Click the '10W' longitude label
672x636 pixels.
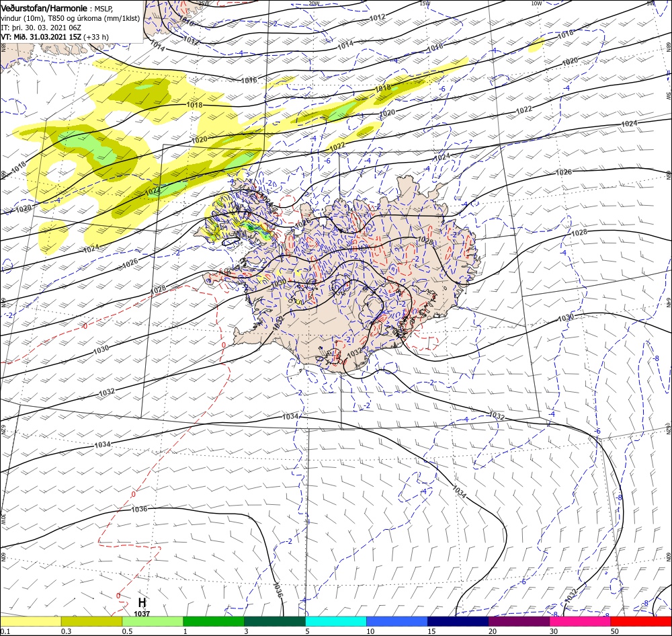(536, 3)
